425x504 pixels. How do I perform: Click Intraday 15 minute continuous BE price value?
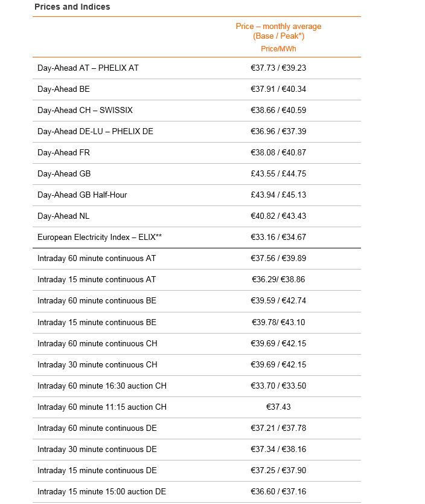coord(278,322)
